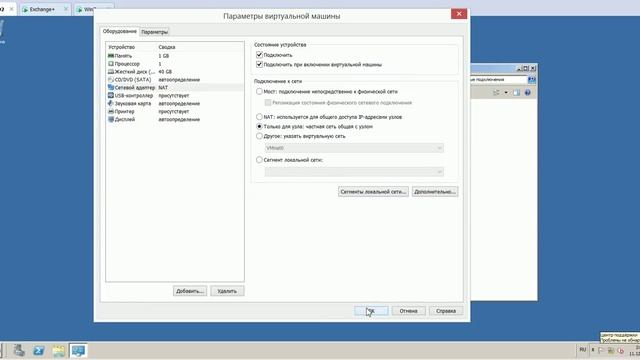Close the Exchange+ VM tab
This screenshot has width=640, height=360.
(66, 9)
